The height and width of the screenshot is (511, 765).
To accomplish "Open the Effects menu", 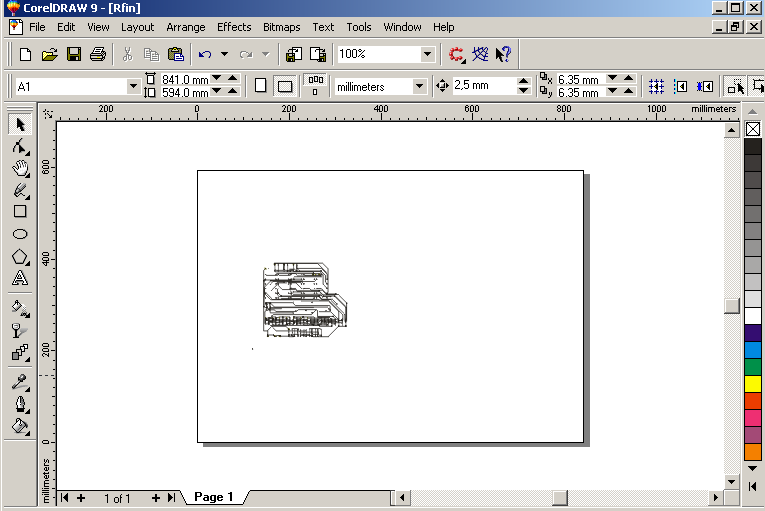I will [234, 27].
